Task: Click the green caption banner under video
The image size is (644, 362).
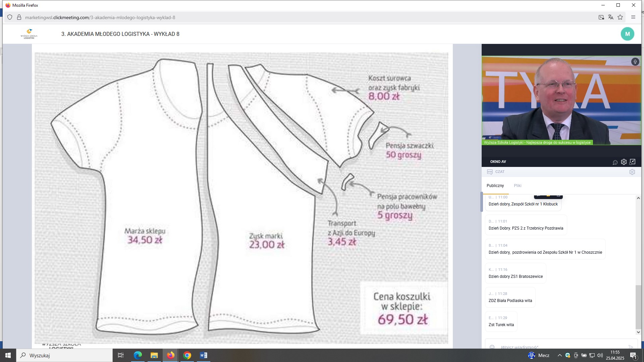Action: pos(537,142)
